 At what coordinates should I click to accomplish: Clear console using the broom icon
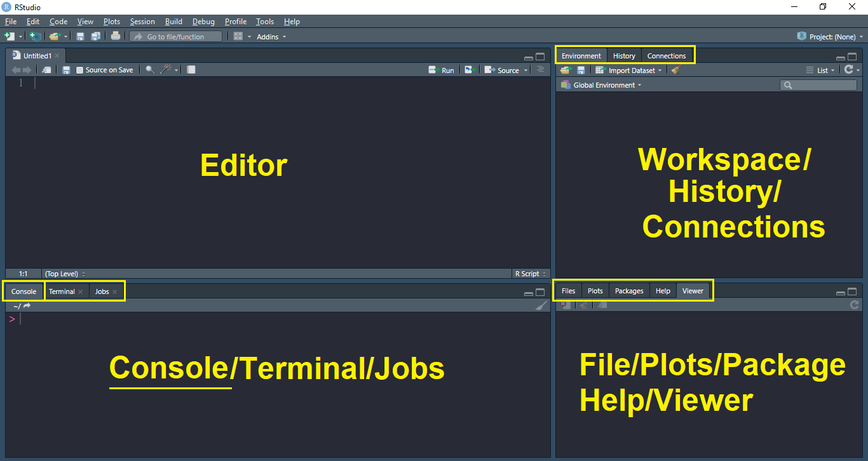tap(541, 306)
